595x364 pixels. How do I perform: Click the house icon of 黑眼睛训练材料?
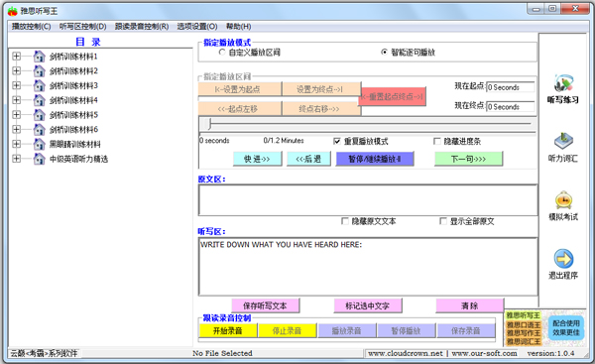(39, 144)
